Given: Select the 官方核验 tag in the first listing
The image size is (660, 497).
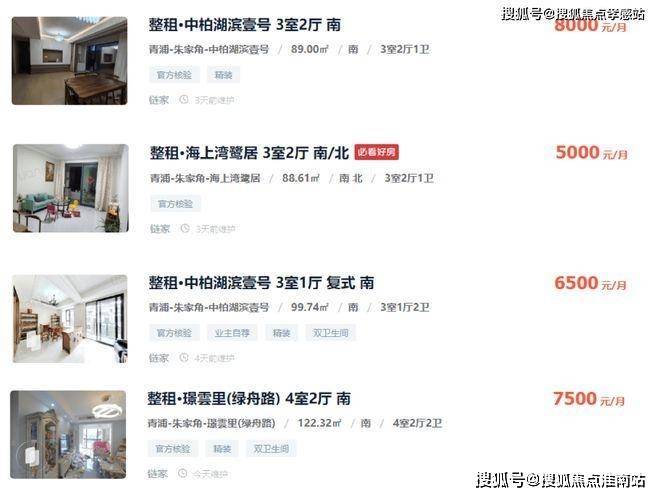Looking at the screenshot, I should pos(174,75).
